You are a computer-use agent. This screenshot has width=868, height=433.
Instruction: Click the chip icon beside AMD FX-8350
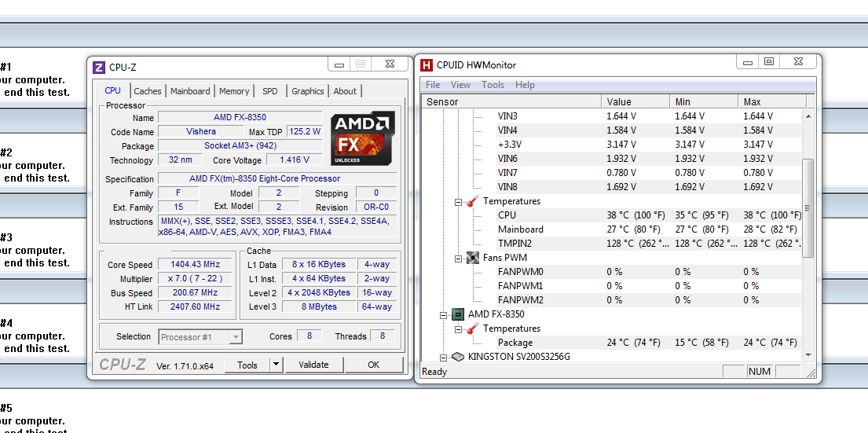click(x=457, y=314)
